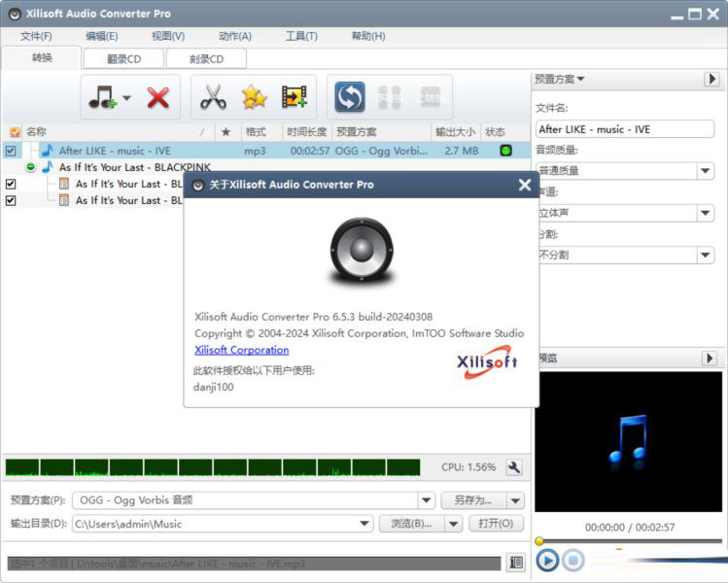Start conversion with the blue convert icon
Image resolution: width=728 pixels, height=583 pixels.
[x=350, y=97]
